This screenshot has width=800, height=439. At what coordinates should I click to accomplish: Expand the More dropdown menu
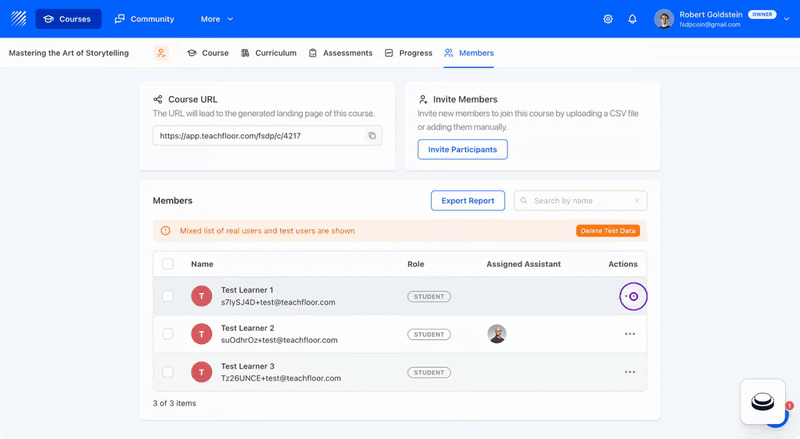(217, 19)
